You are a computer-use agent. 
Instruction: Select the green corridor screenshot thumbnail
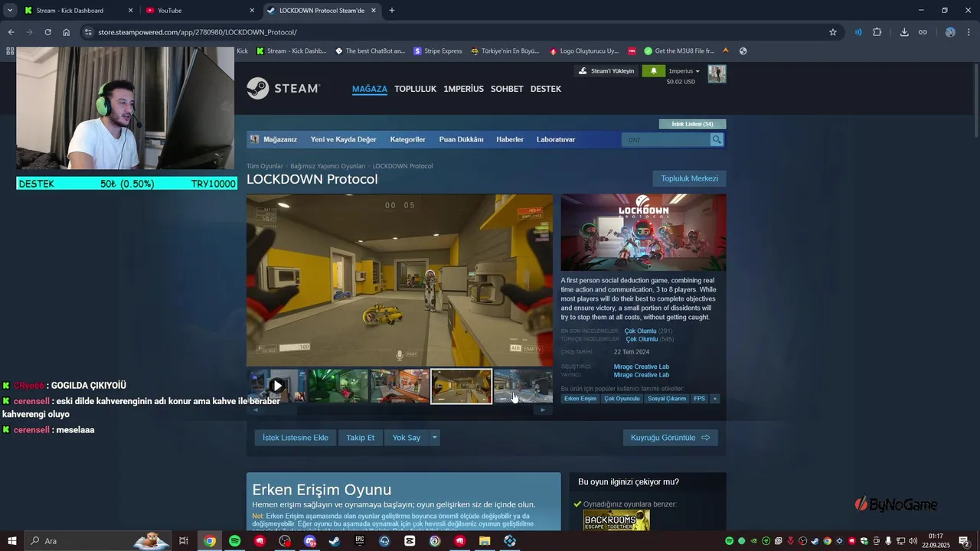tap(338, 386)
